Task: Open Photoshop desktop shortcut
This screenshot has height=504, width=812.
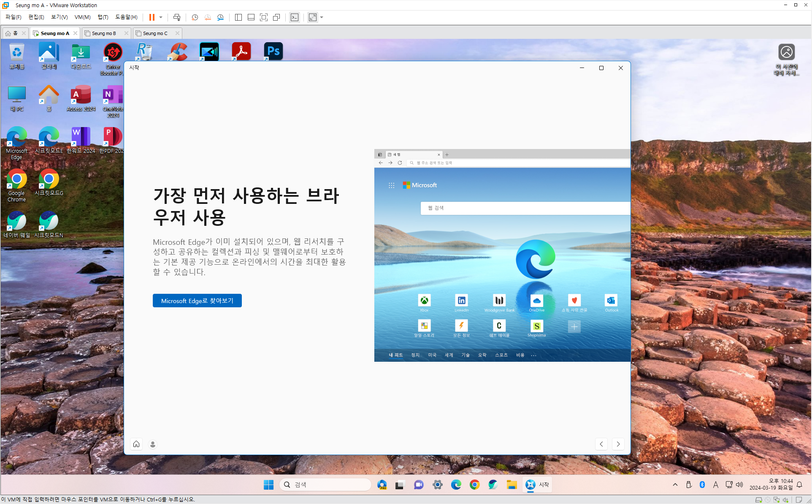Action: 273,52
